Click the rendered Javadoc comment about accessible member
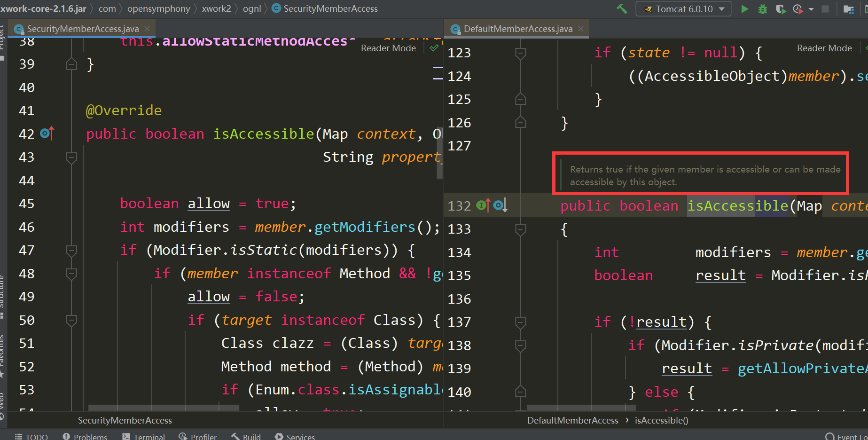The image size is (868, 440). point(705,175)
